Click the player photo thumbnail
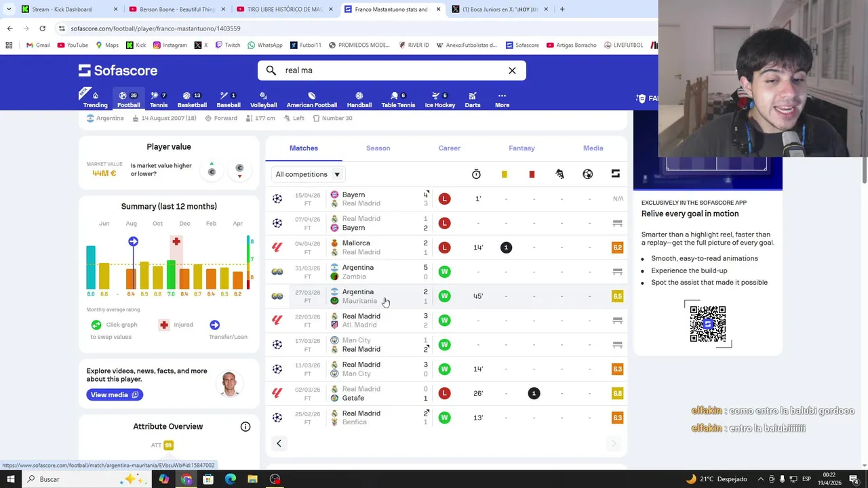Image resolution: width=868 pixels, height=488 pixels. [229, 383]
